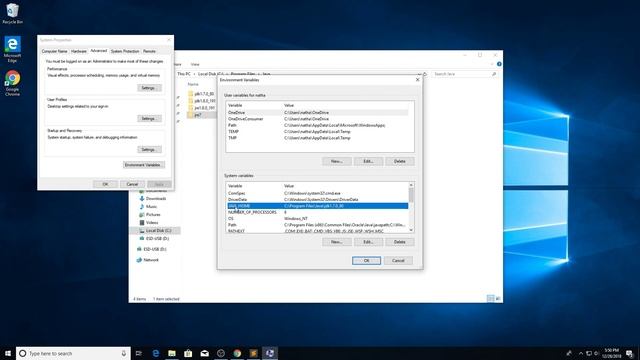
Task: Click Edit under system variables
Action: click(368, 242)
